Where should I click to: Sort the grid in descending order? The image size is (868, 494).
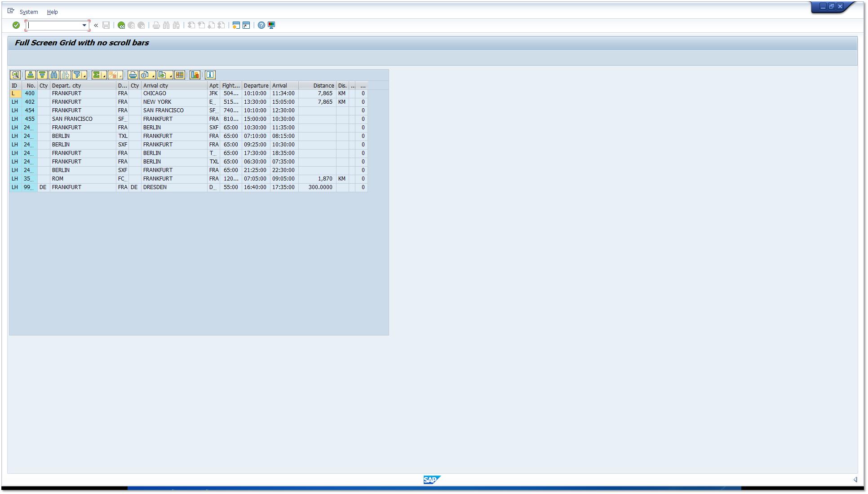(x=41, y=75)
